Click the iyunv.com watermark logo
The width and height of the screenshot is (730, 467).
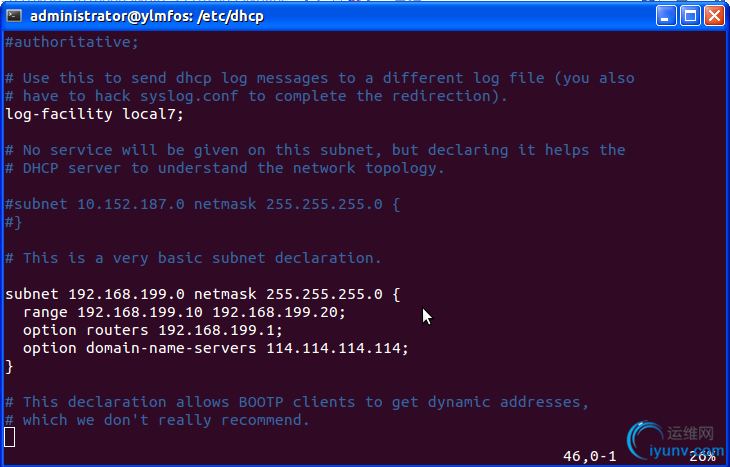click(675, 441)
